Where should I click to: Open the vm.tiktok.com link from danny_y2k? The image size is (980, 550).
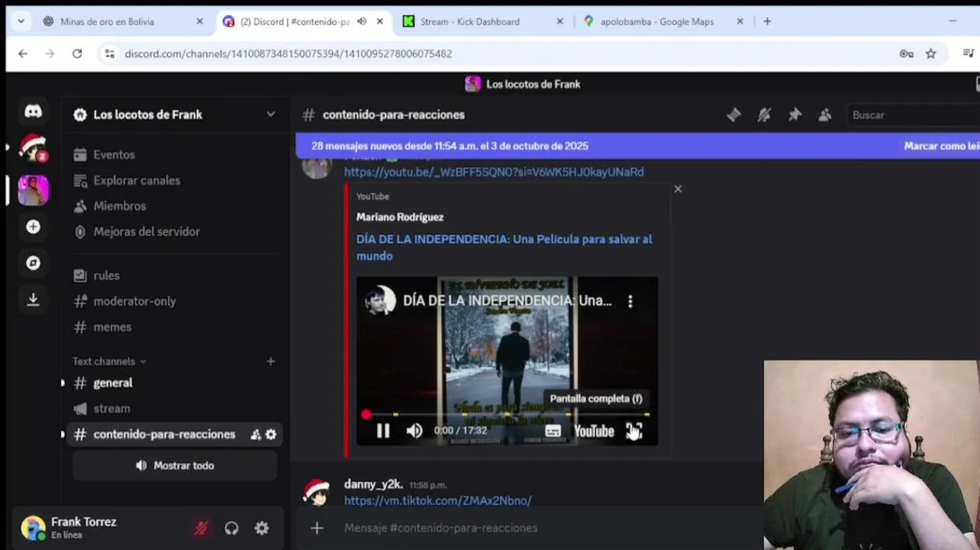[438, 500]
